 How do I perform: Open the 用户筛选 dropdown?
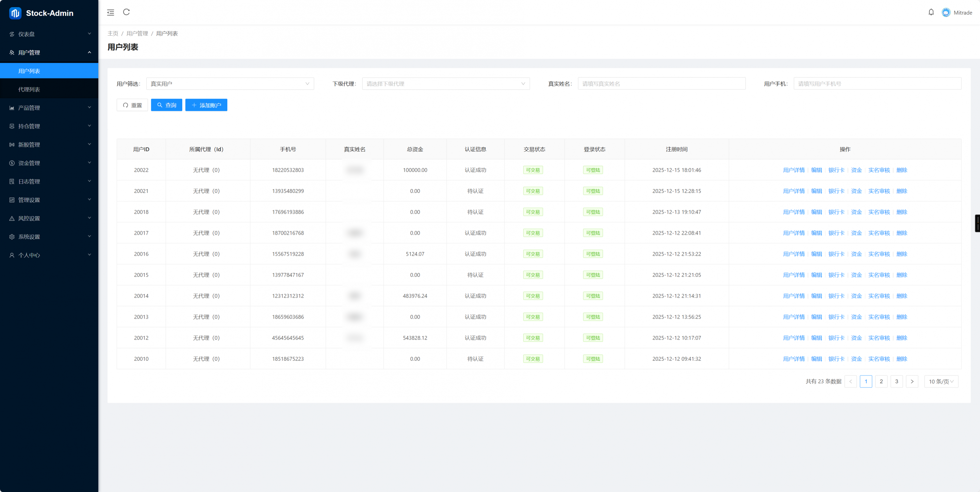[230, 84]
